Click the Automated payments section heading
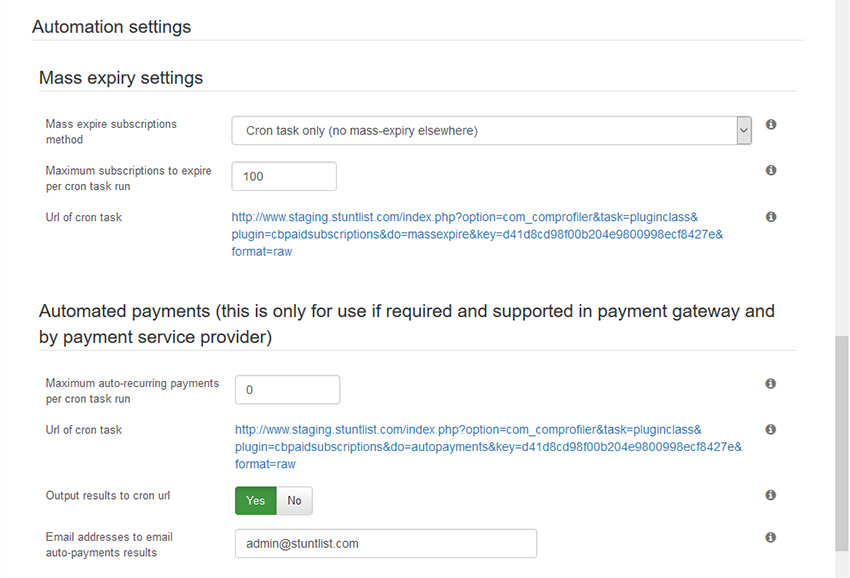This screenshot has height=578, width=850. tap(407, 324)
